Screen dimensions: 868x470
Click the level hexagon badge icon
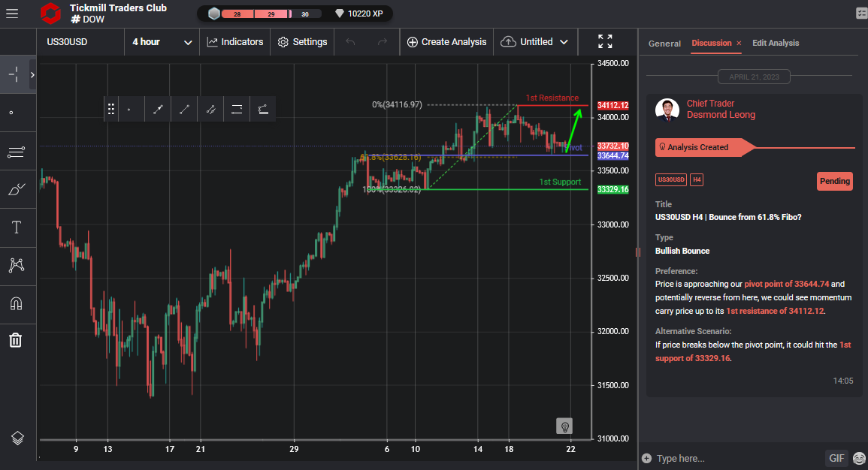click(213, 14)
